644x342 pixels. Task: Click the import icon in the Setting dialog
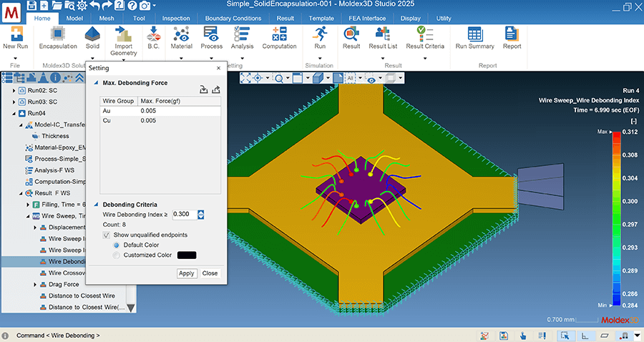[203, 89]
